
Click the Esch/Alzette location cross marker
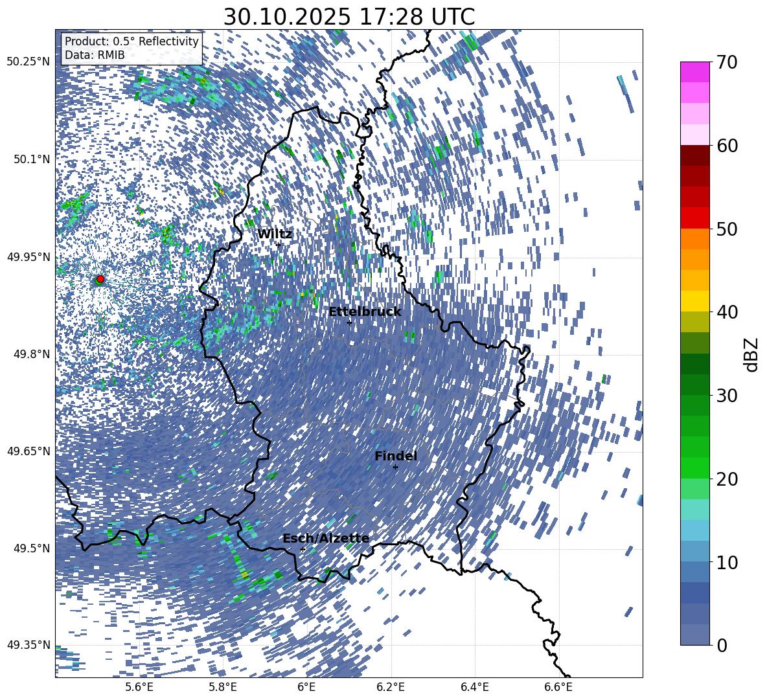click(x=303, y=549)
